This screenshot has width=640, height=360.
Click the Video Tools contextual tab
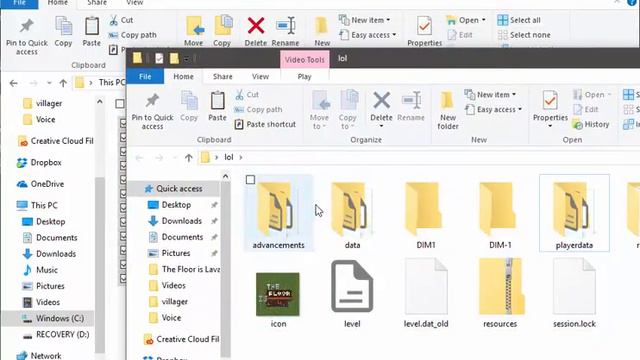point(304,60)
